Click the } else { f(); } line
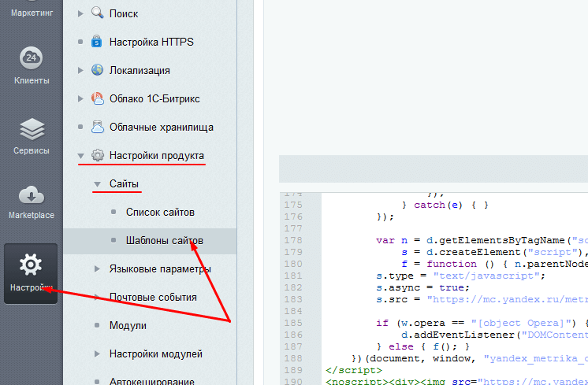The image size is (588, 385). click(423, 346)
